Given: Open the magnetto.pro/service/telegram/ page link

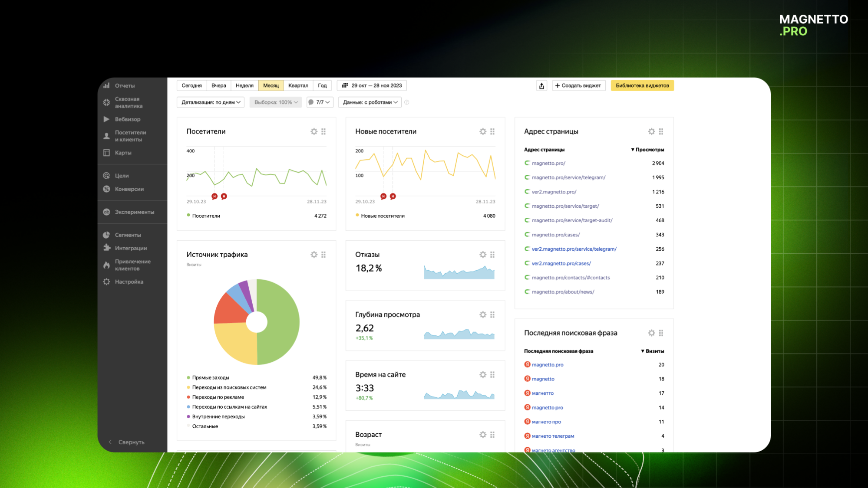Looking at the screenshot, I should [568, 177].
